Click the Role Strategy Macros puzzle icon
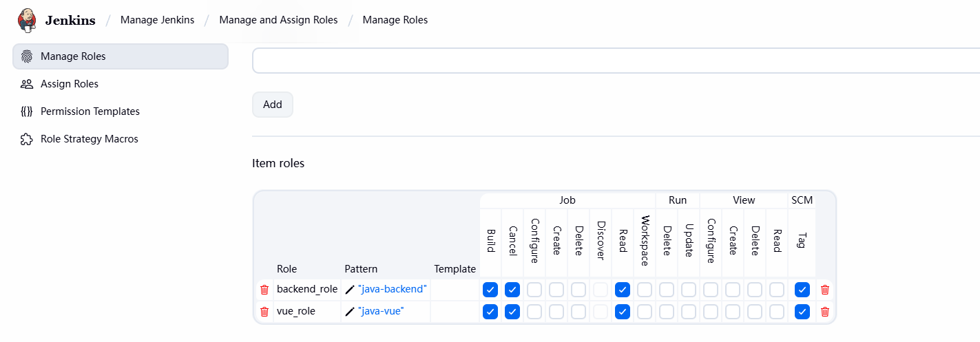The width and height of the screenshot is (980, 342). pyautogui.click(x=27, y=139)
